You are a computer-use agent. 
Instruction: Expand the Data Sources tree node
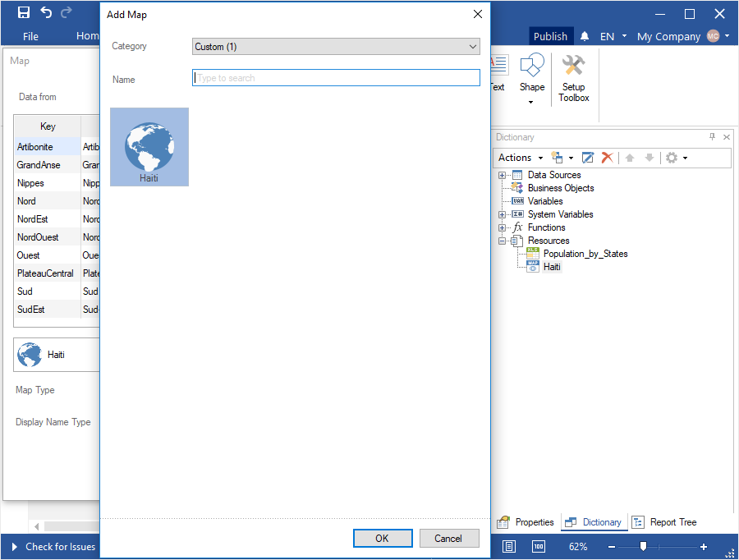[x=501, y=174]
